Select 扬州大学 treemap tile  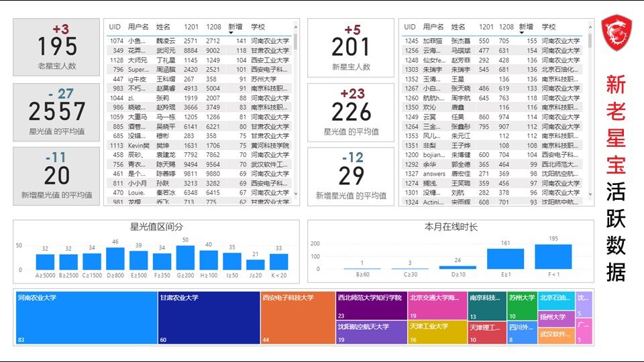click(x=556, y=319)
